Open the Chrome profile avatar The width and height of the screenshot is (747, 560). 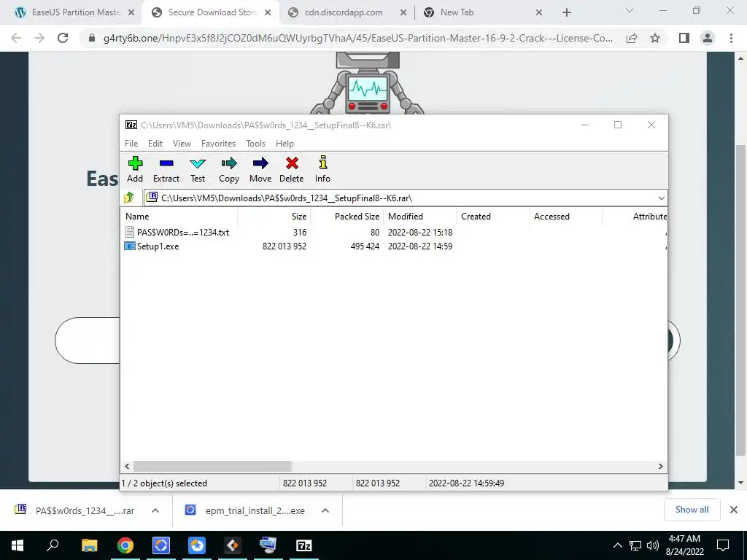point(708,38)
